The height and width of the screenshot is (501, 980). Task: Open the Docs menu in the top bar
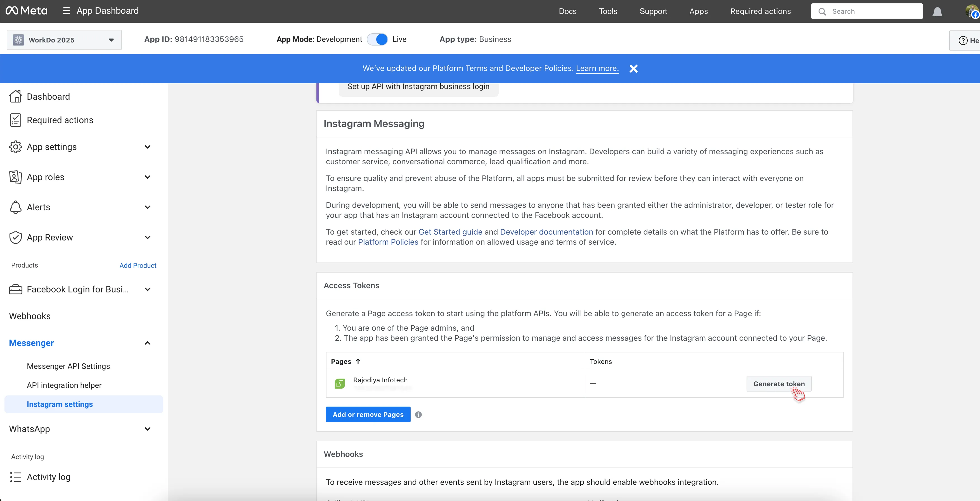click(567, 11)
